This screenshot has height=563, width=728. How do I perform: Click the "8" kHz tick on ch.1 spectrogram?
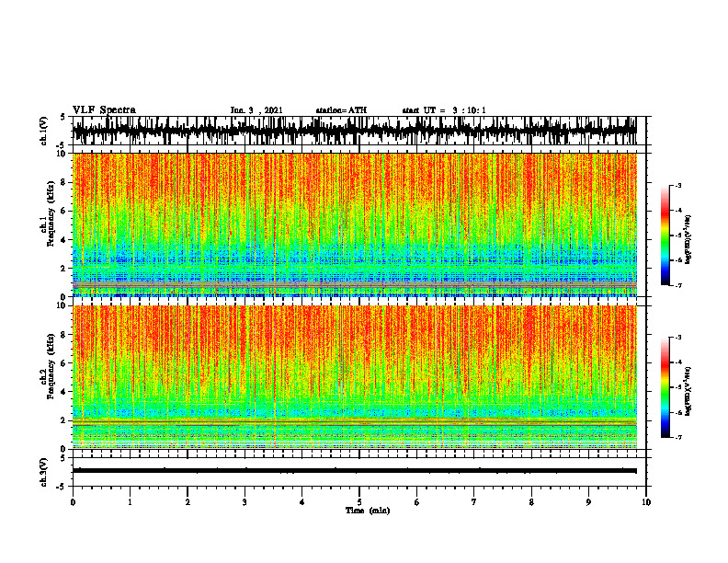coord(64,182)
